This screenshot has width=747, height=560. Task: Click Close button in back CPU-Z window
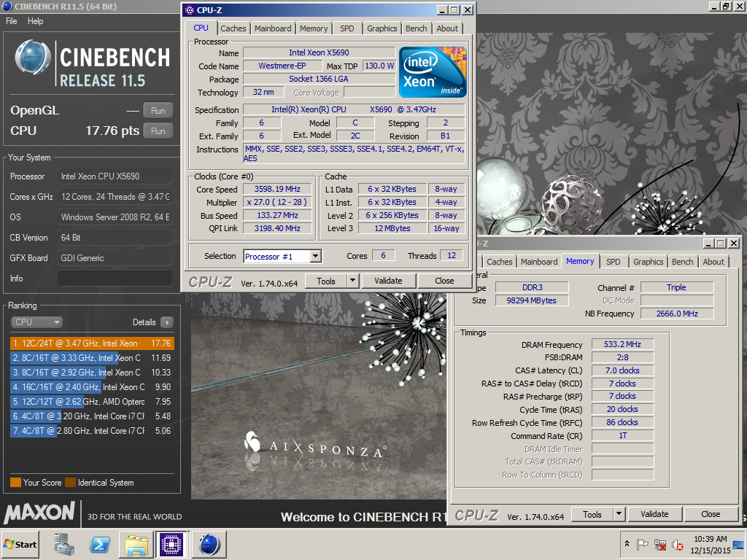click(x=711, y=514)
